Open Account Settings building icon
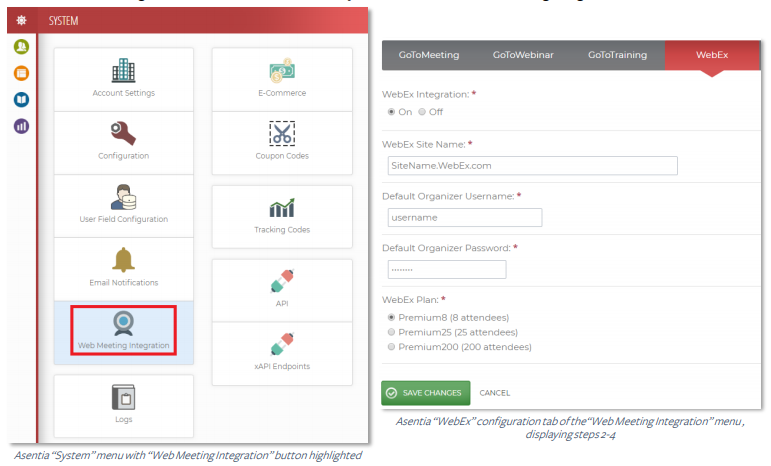The image size is (771, 466). coord(123,70)
